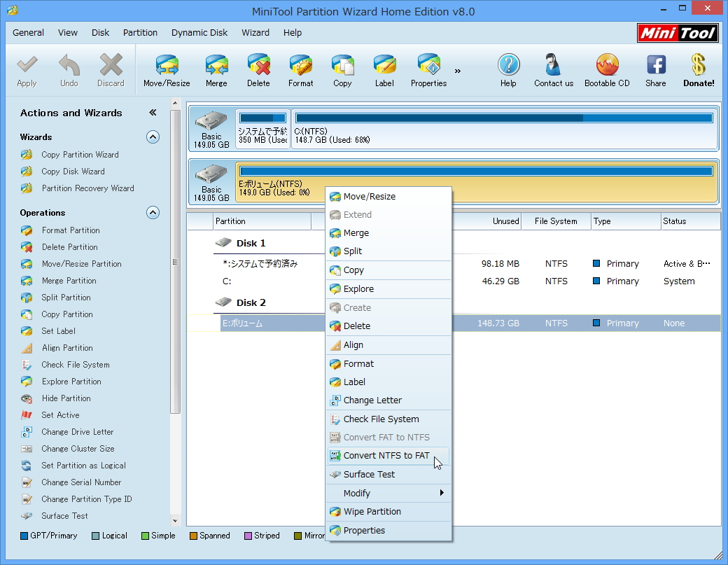Select the E: volume partition bar
The height and width of the screenshot is (565, 728).
(477, 181)
